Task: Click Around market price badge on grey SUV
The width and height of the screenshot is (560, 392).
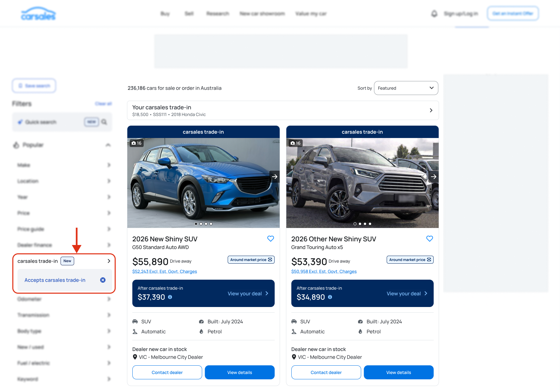Action: pyautogui.click(x=410, y=260)
